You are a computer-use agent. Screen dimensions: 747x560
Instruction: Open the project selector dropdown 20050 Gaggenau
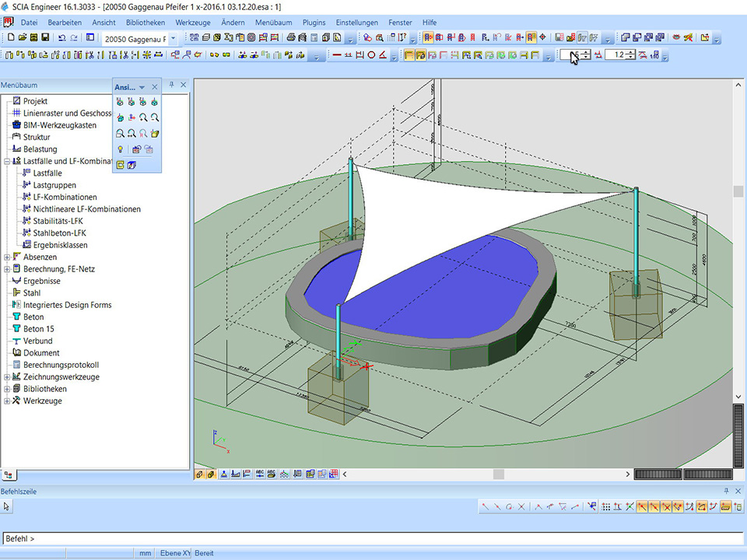[x=173, y=38]
